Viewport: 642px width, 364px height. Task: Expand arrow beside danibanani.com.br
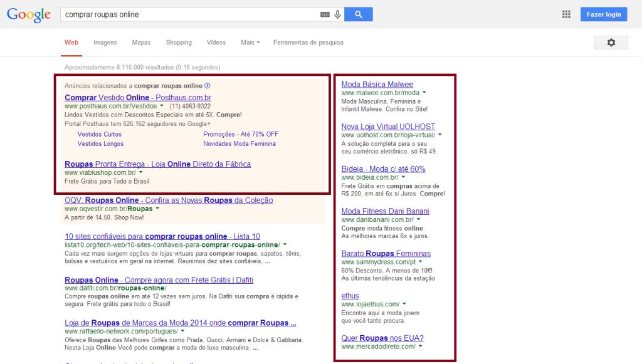click(x=418, y=219)
